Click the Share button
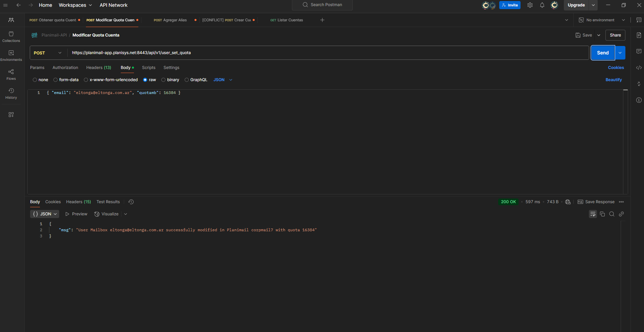 615,35
